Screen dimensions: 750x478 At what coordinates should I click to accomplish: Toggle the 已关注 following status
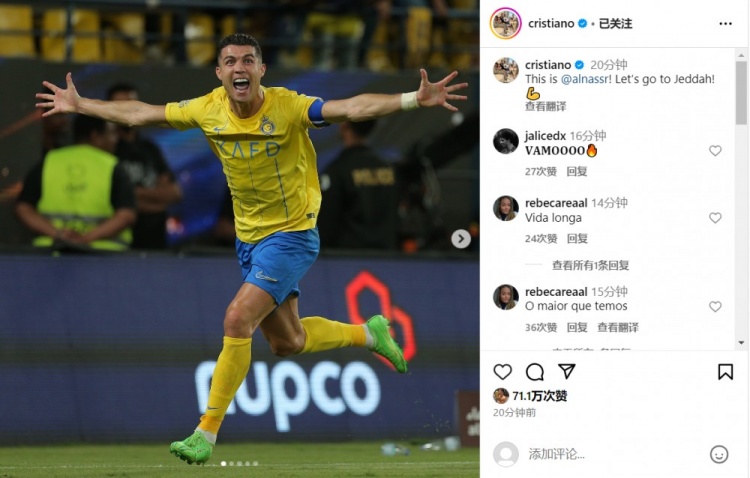click(x=616, y=23)
